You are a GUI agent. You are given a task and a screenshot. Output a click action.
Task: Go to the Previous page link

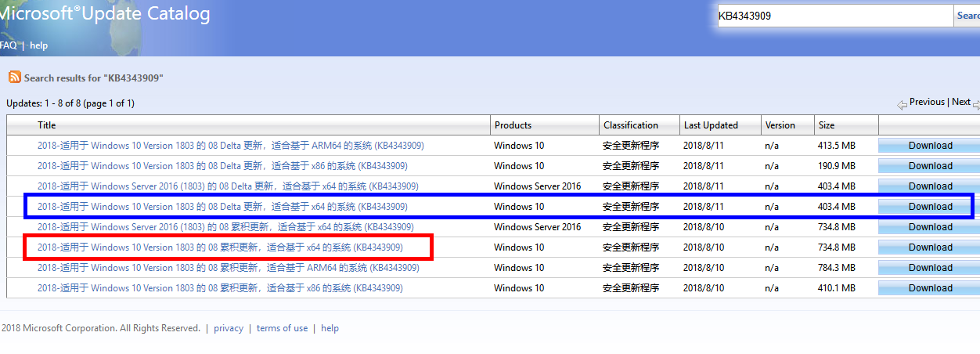(x=927, y=102)
